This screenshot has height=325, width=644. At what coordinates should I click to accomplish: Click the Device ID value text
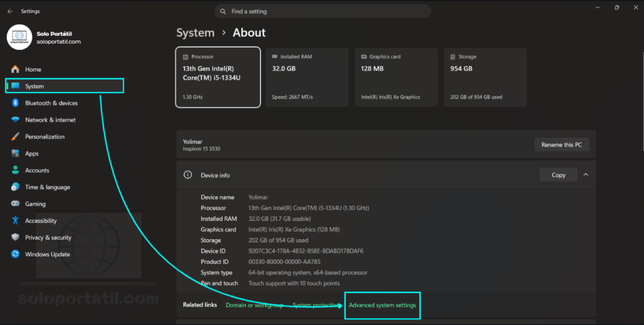(306, 251)
